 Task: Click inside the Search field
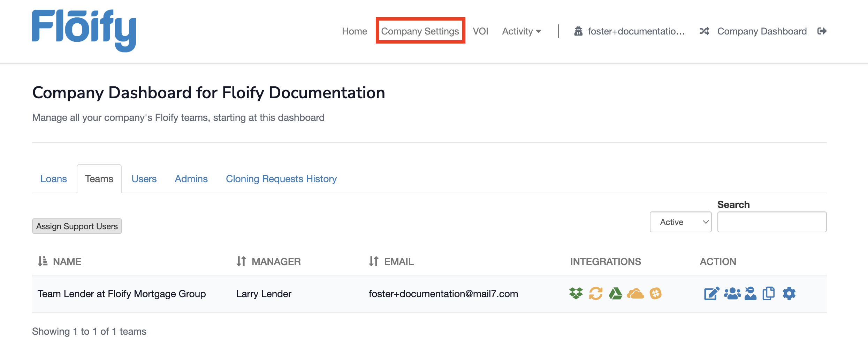point(771,222)
